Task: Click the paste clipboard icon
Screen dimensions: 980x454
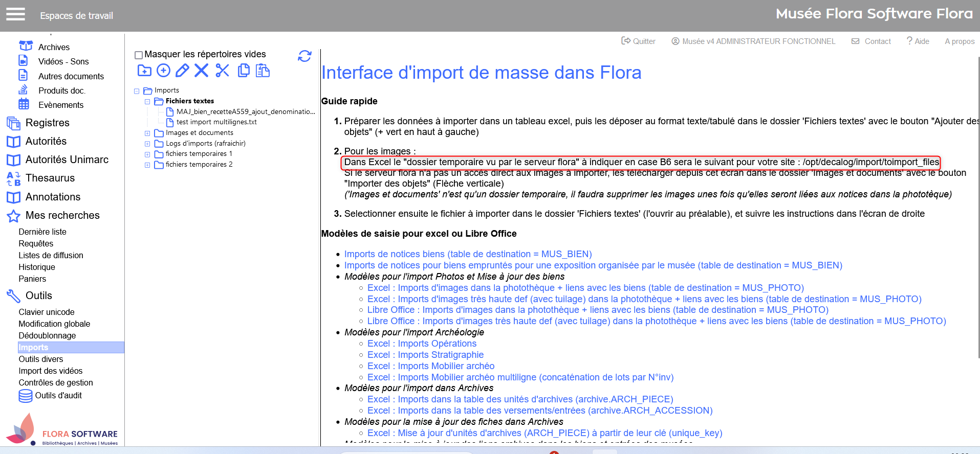Action: pos(263,71)
